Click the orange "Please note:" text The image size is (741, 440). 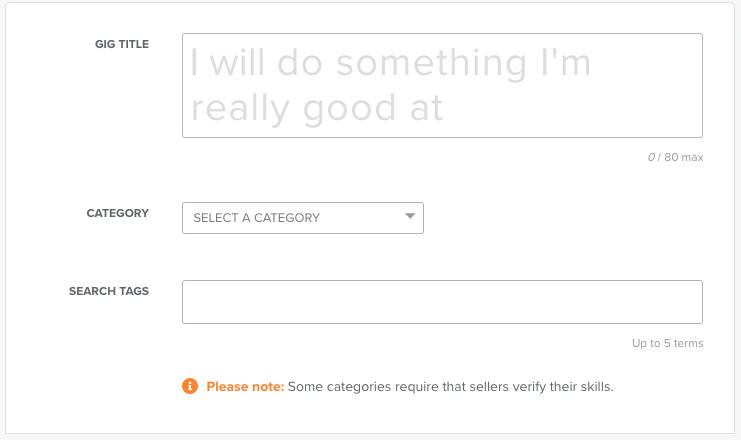(x=245, y=387)
